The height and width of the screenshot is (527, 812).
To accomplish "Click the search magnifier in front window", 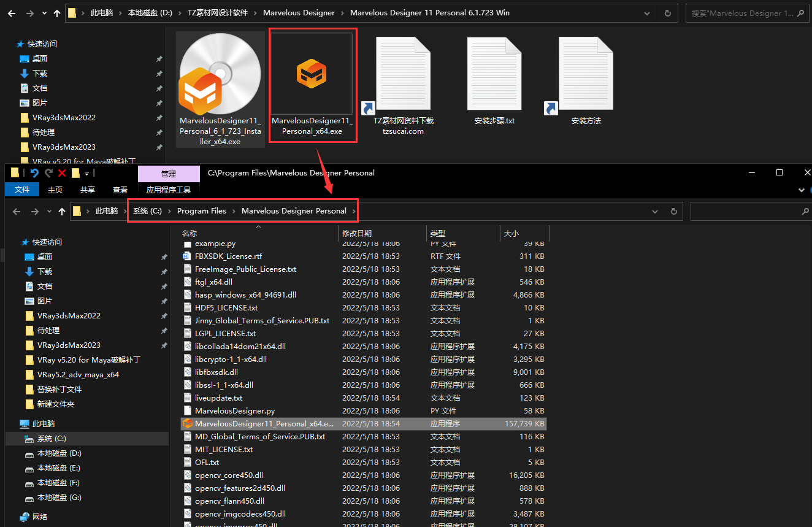I will (x=805, y=211).
